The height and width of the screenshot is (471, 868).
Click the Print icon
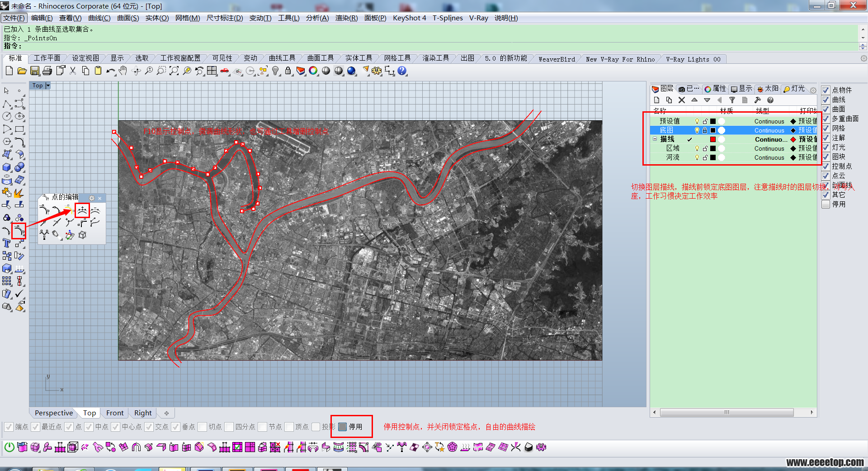47,71
